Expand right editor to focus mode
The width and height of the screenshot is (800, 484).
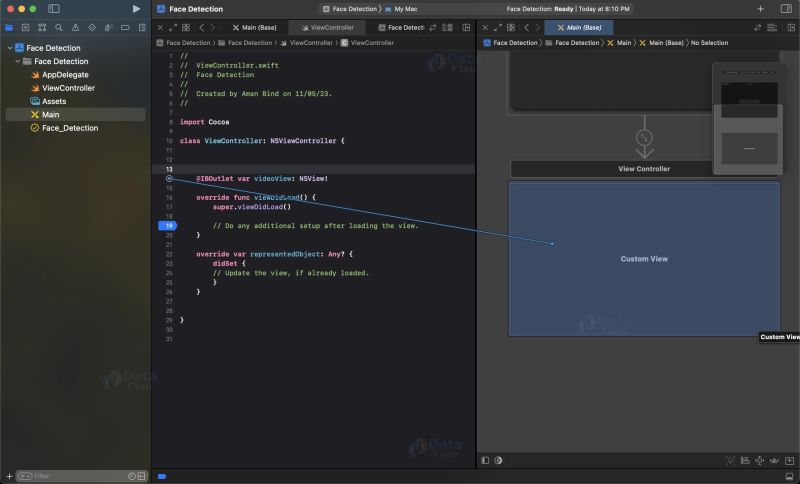click(498, 28)
